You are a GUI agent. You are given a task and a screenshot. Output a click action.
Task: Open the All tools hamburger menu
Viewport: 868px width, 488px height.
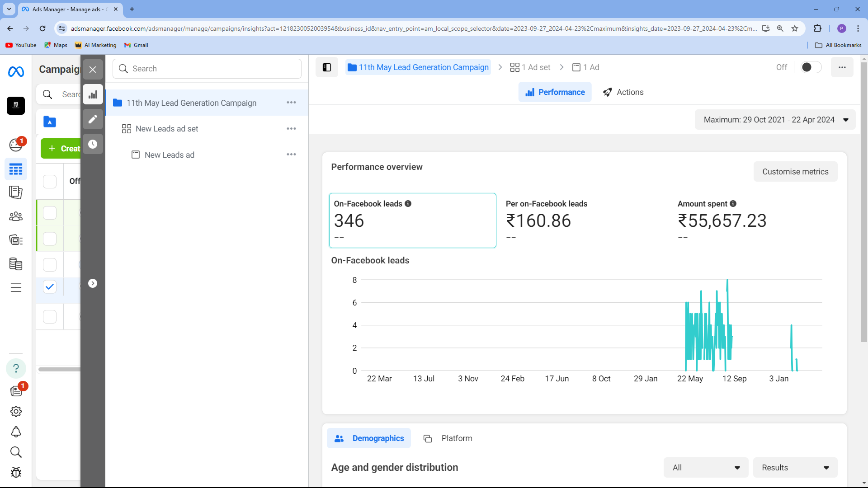[x=16, y=287]
